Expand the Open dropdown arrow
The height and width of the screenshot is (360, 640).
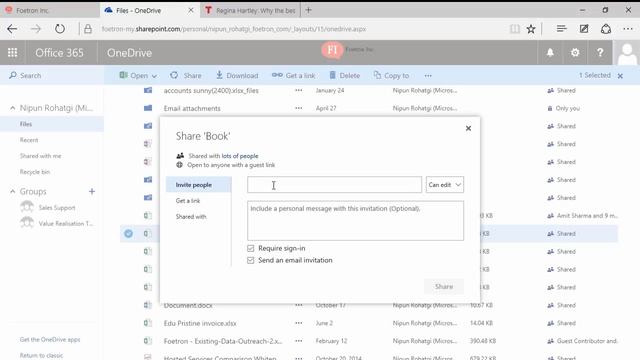pyautogui.click(x=154, y=76)
